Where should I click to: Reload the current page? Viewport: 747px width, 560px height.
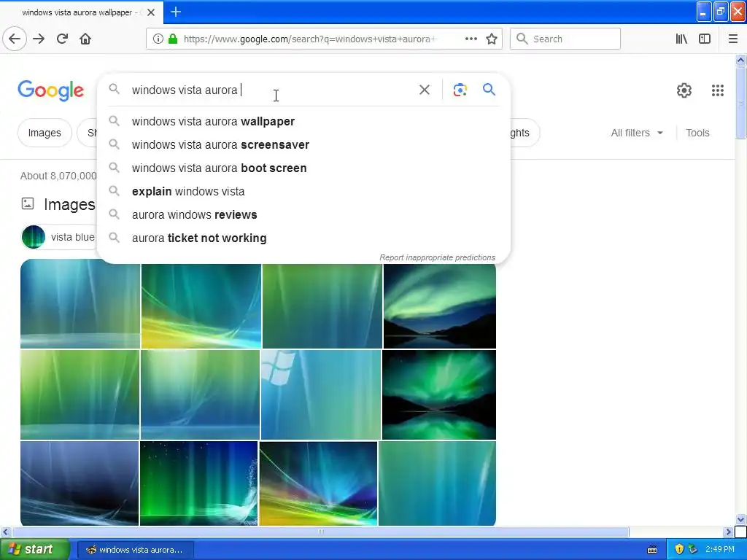(62, 39)
